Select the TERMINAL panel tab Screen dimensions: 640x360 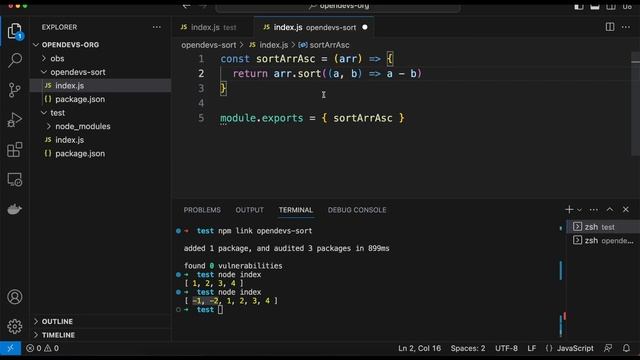(296, 210)
